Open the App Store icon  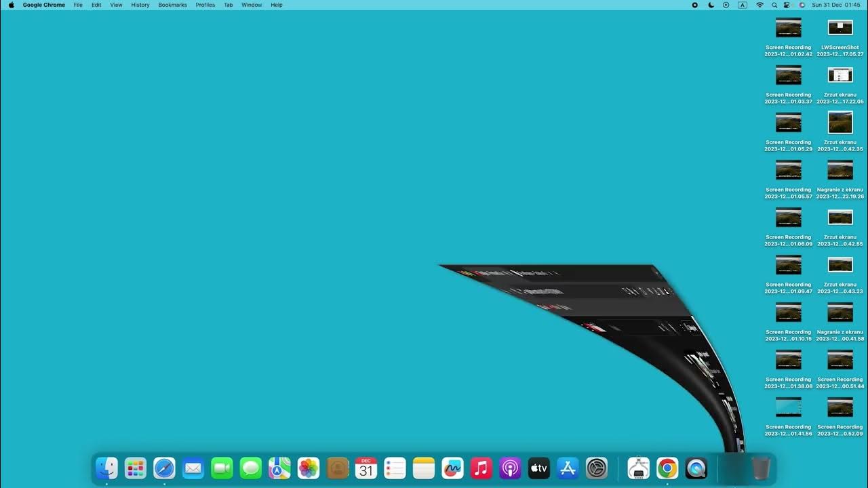(568, 468)
